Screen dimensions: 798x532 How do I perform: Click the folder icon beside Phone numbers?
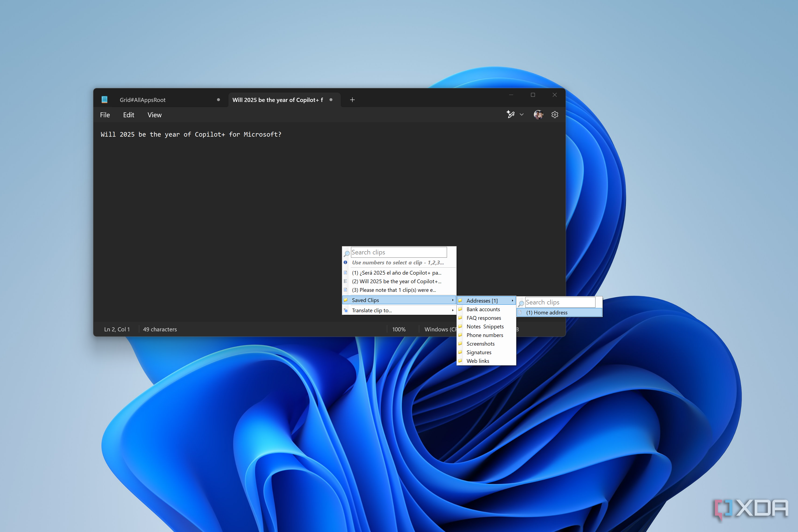coord(460,335)
